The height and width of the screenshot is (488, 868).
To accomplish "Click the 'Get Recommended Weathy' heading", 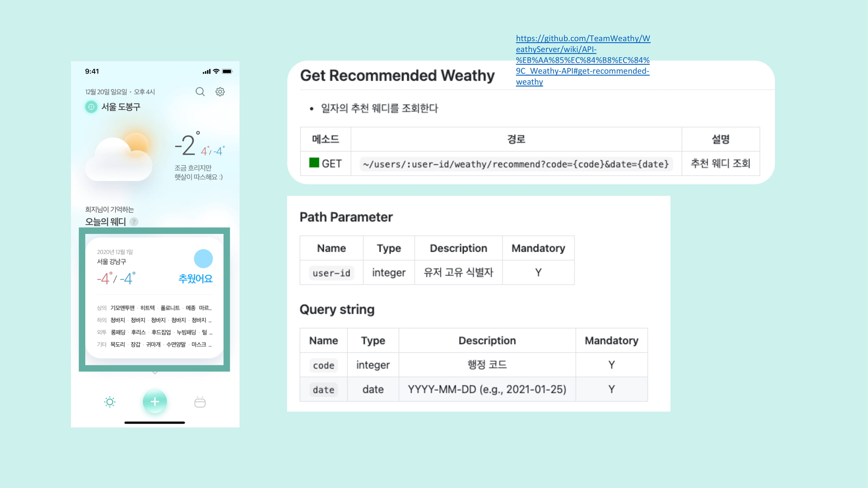I will pos(397,75).
